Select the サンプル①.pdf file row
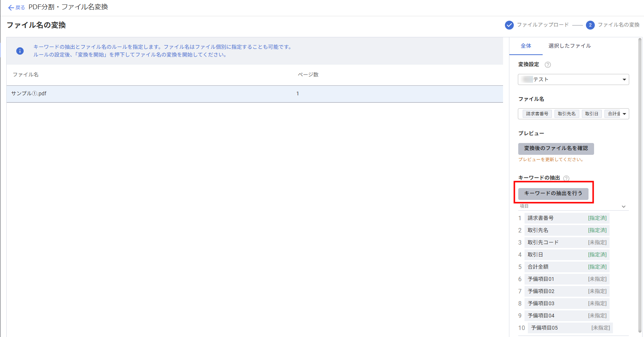Screen dimensions: 644x337 (x=254, y=94)
